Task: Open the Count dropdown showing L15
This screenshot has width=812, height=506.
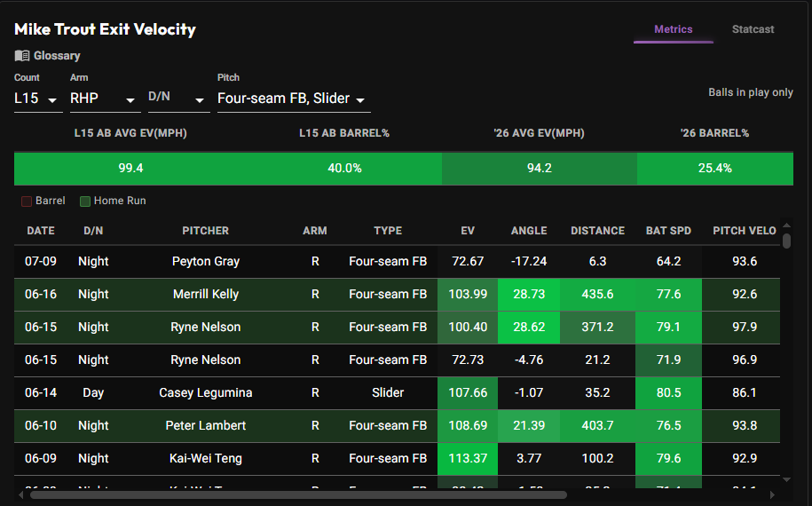Action: pyautogui.click(x=38, y=99)
